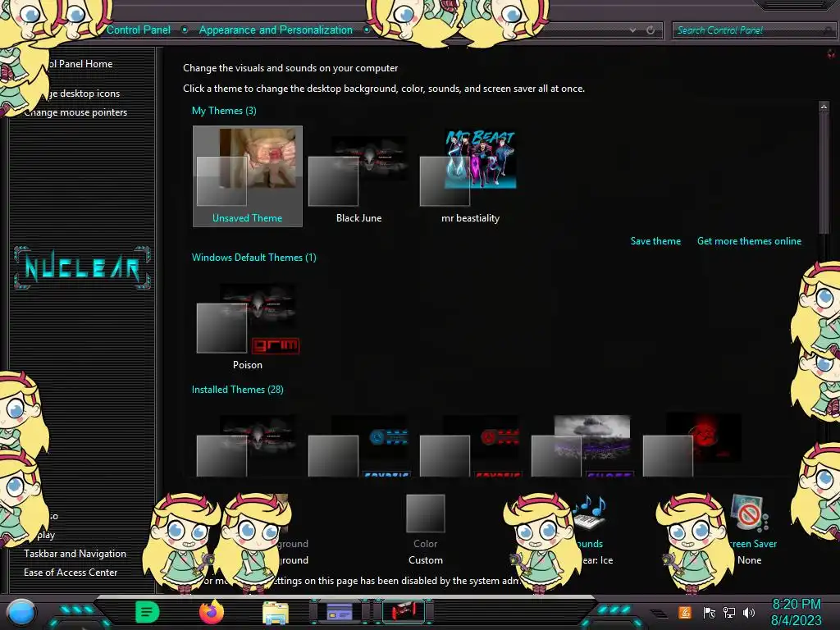Refresh the Control Panel address bar
Viewport: 840px width, 630px height.
pyautogui.click(x=651, y=30)
